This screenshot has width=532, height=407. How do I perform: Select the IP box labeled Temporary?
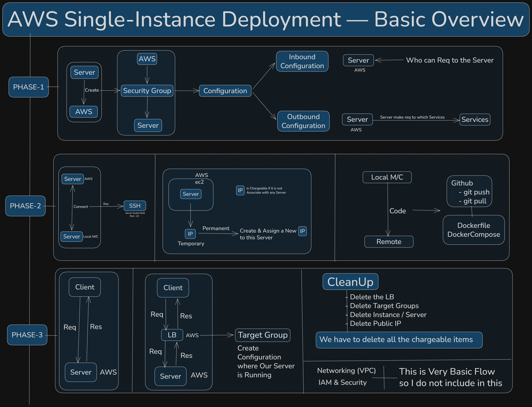[190, 234]
